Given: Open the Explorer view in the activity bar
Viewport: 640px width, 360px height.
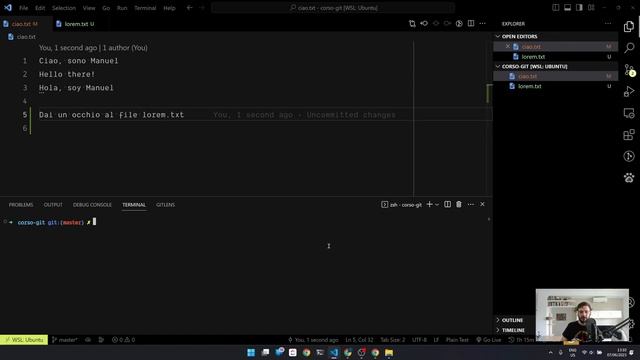Looking at the screenshot, I should point(629,27).
